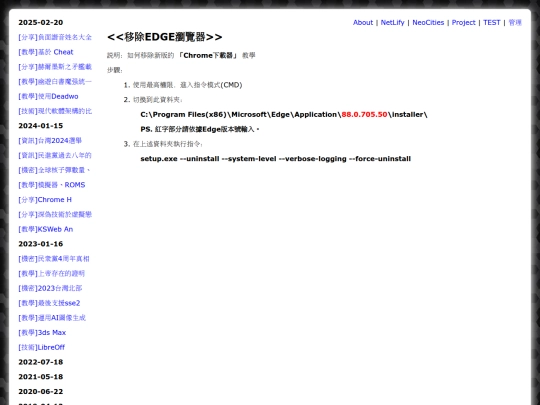The image size is (540, 405).
Task: Click the <<移除EDGE瀏覽器>> page heading
Action: (165, 37)
